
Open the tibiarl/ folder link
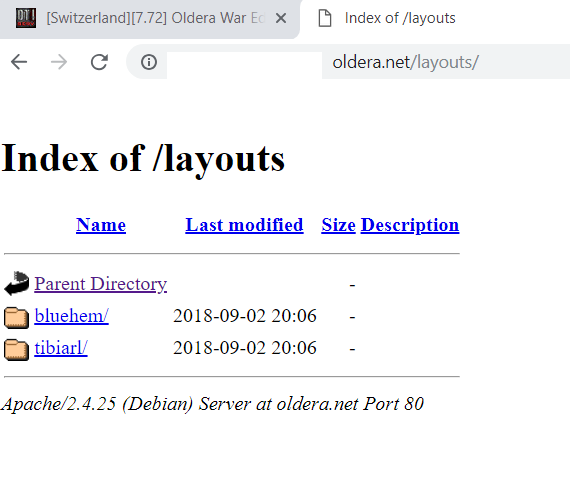coord(61,348)
